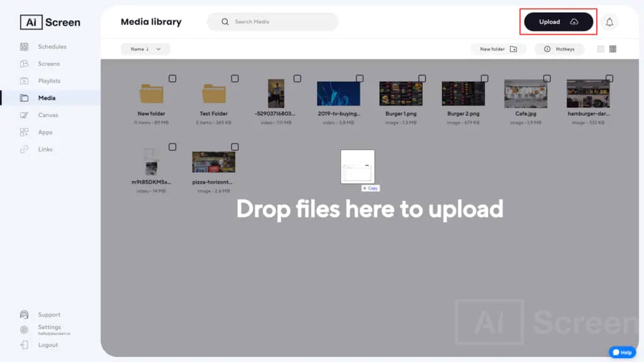Open Links menu item
The height and width of the screenshot is (362, 644).
tap(45, 150)
